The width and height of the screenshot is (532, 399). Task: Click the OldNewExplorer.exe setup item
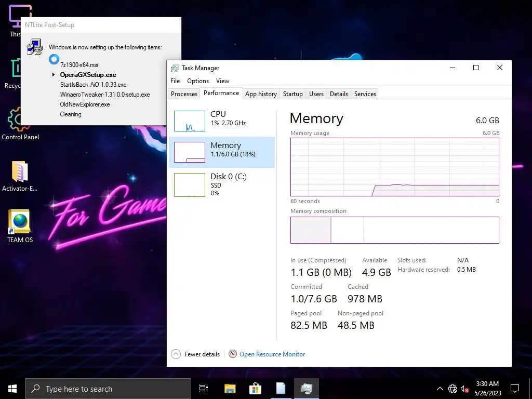tap(85, 104)
